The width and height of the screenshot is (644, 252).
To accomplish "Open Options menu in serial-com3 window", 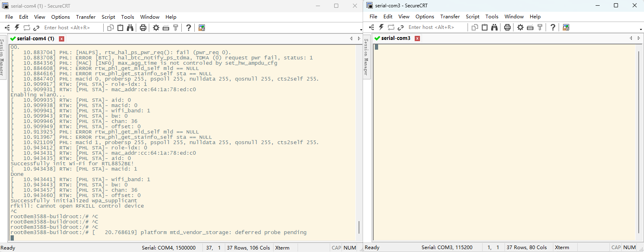I will [425, 17].
